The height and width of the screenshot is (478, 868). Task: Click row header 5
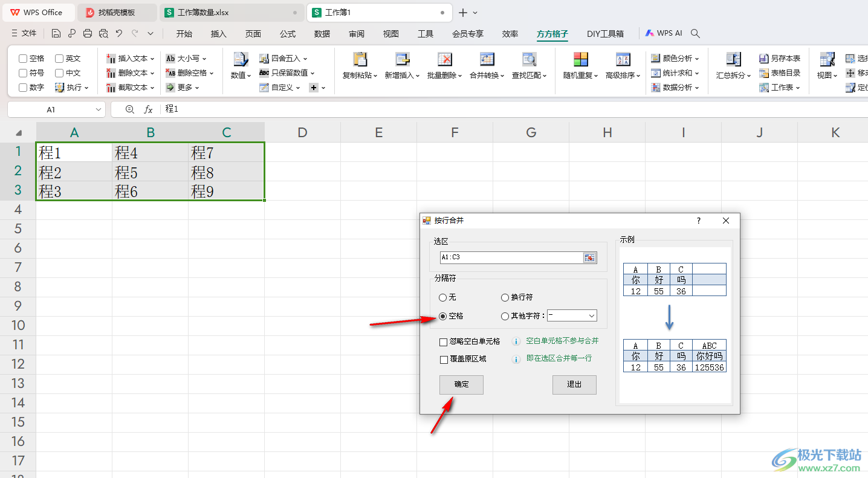tap(18, 229)
